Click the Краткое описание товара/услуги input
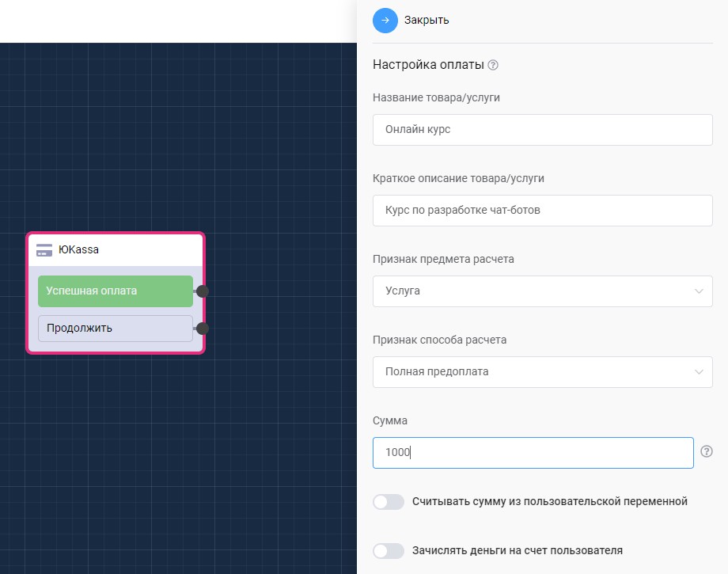The image size is (728, 574). click(542, 211)
